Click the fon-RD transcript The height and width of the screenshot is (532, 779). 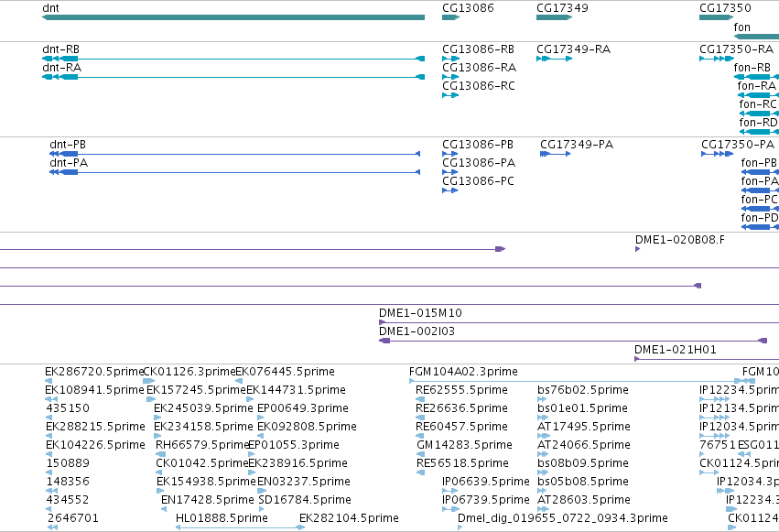(759, 132)
